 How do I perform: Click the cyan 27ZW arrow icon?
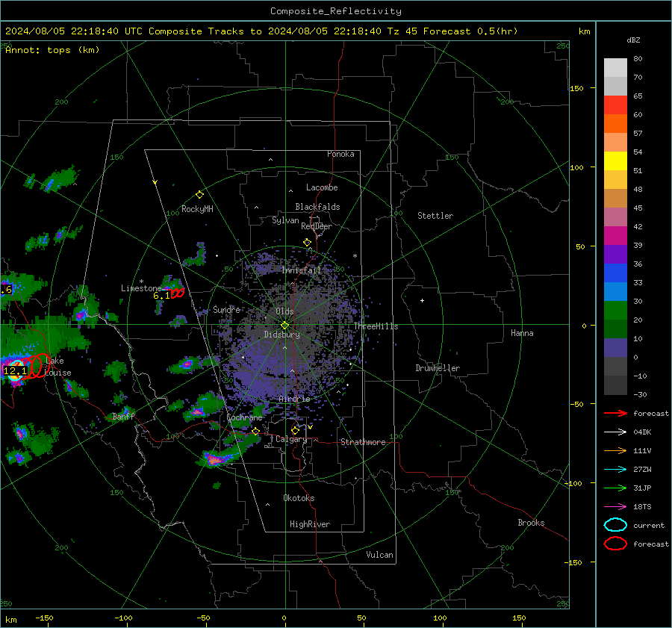(615, 470)
